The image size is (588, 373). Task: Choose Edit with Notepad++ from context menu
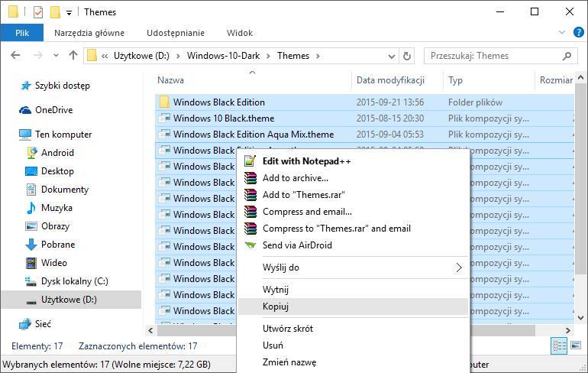[x=354, y=161]
